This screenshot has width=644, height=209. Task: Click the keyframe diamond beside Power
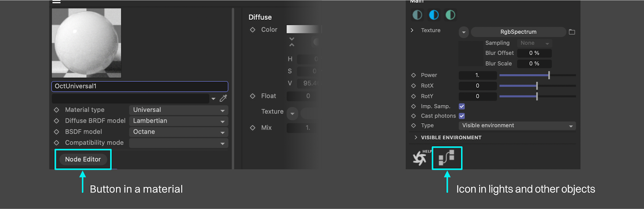pyautogui.click(x=413, y=75)
